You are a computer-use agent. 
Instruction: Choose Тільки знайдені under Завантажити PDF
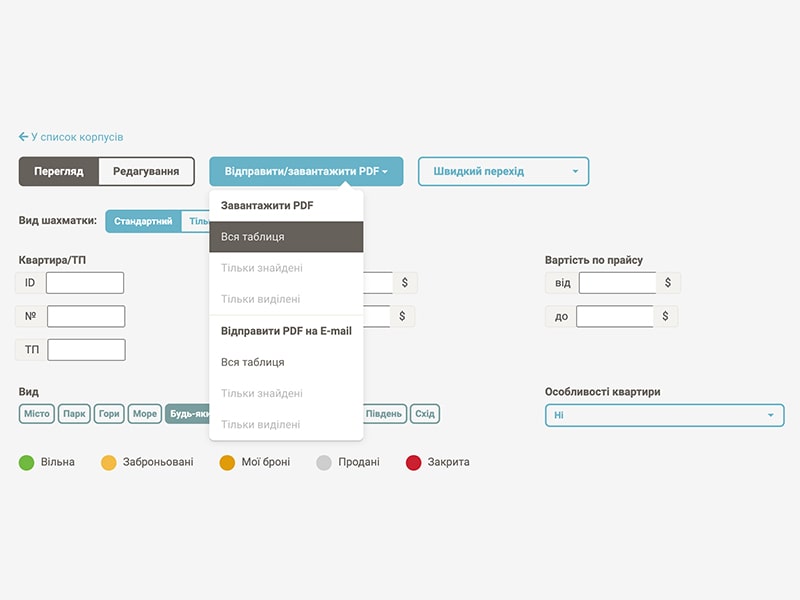click(286, 268)
